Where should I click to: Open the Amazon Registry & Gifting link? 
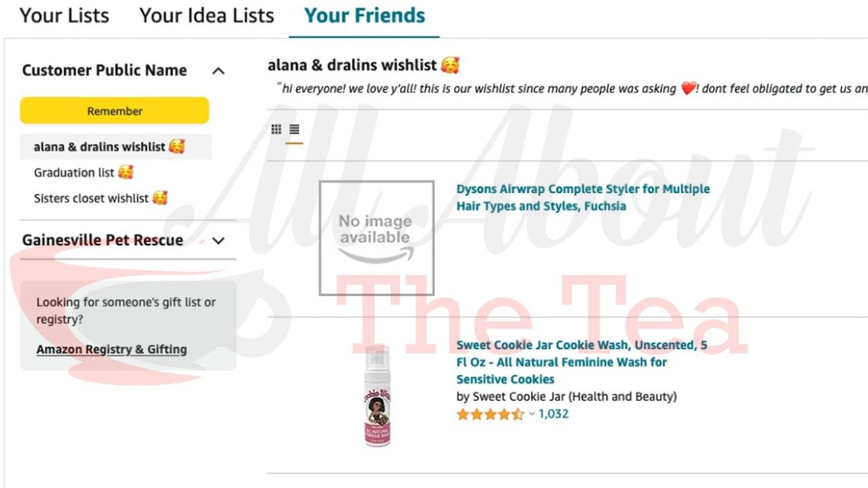point(111,349)
